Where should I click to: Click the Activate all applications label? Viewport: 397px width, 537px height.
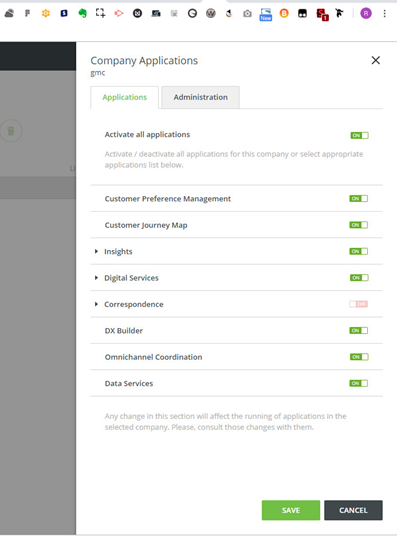(147, 135)
